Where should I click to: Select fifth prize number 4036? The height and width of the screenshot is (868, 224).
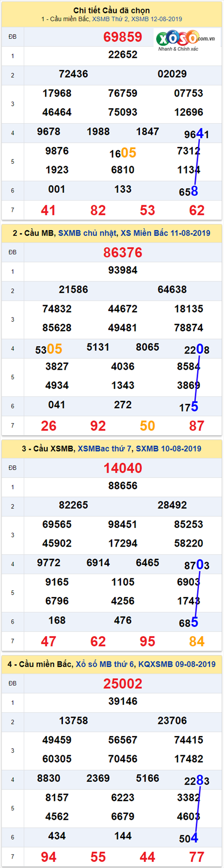123,367
